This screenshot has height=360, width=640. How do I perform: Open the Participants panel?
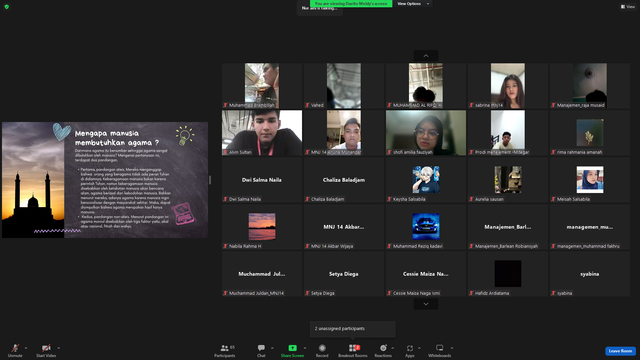(224, 350)
